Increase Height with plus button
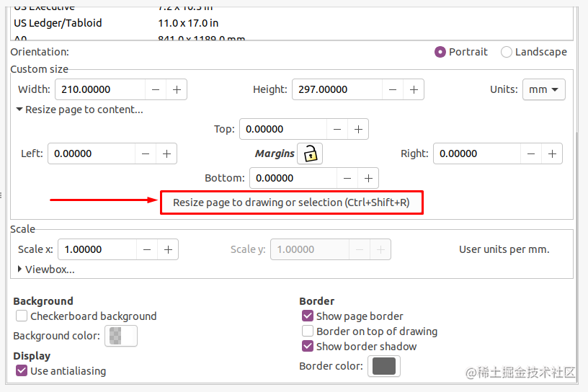This screenshot has width=588, height=392. (x=414, y=89)
